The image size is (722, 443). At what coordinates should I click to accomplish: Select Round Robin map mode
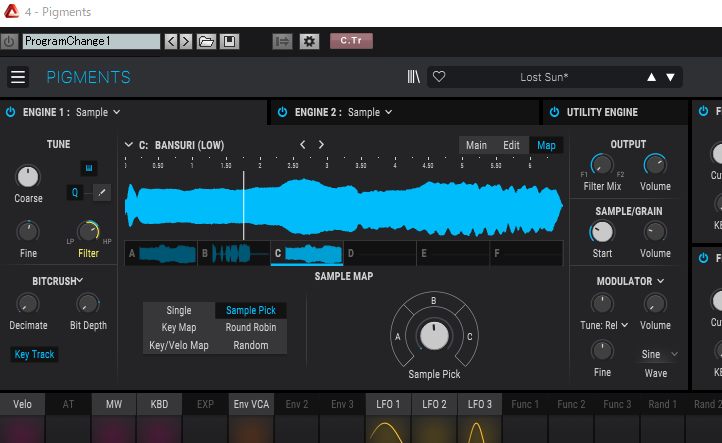tap(251, 327)
